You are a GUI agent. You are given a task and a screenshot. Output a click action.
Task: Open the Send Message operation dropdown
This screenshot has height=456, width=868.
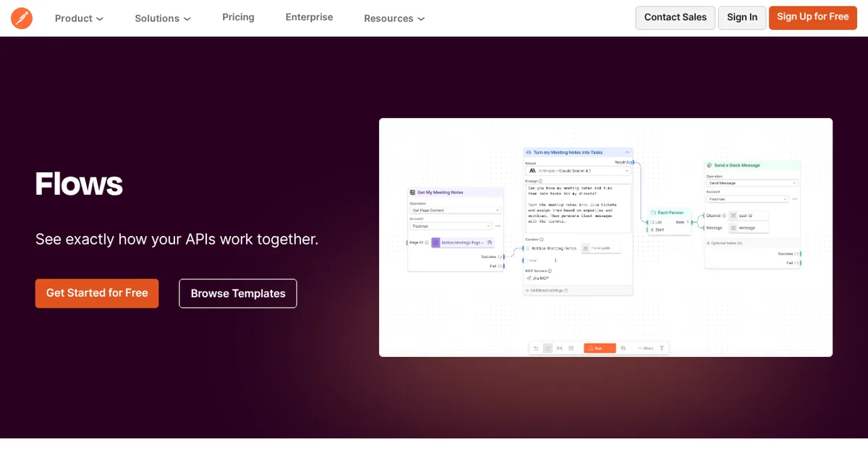(752, 183)
